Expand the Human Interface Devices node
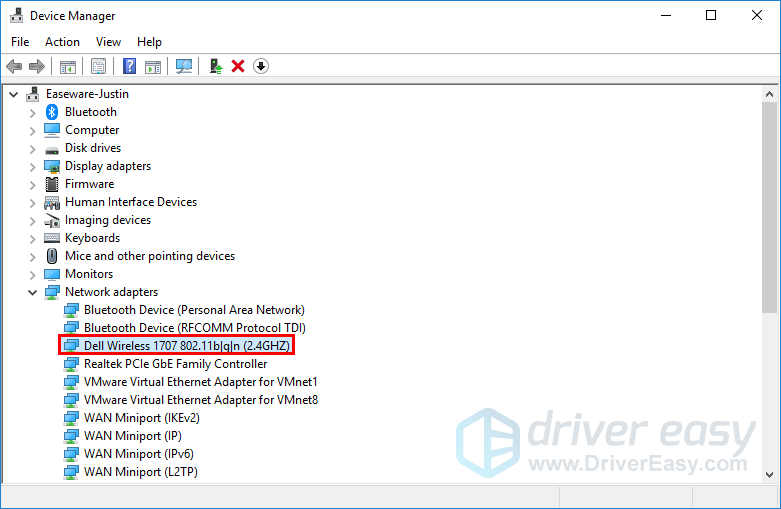Viewport: 781px width, 509px height. [x=32, y=202]
